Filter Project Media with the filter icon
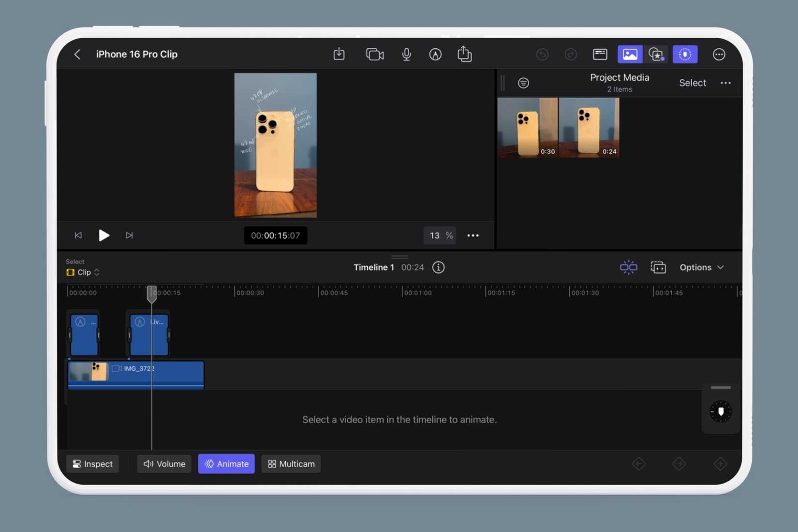Image resolution: width=798 pixels, height=532 pixels. point(524,83)
